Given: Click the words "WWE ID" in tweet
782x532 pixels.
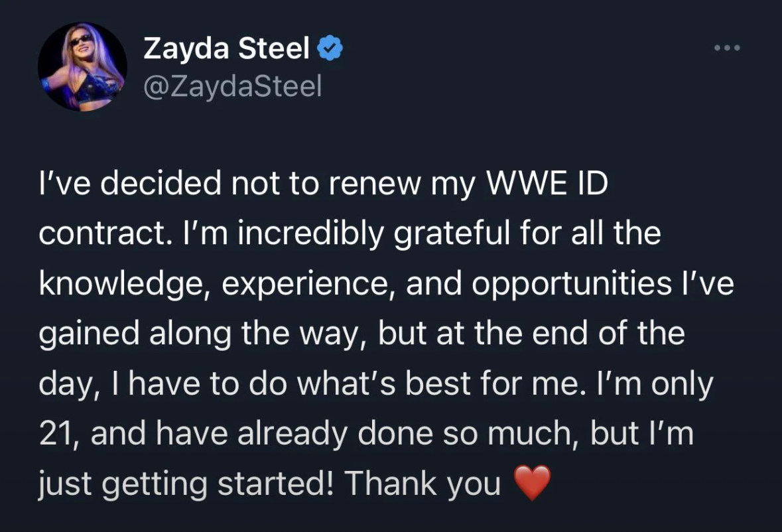Looking at the screenshot, I should click(x=547, y=183).
